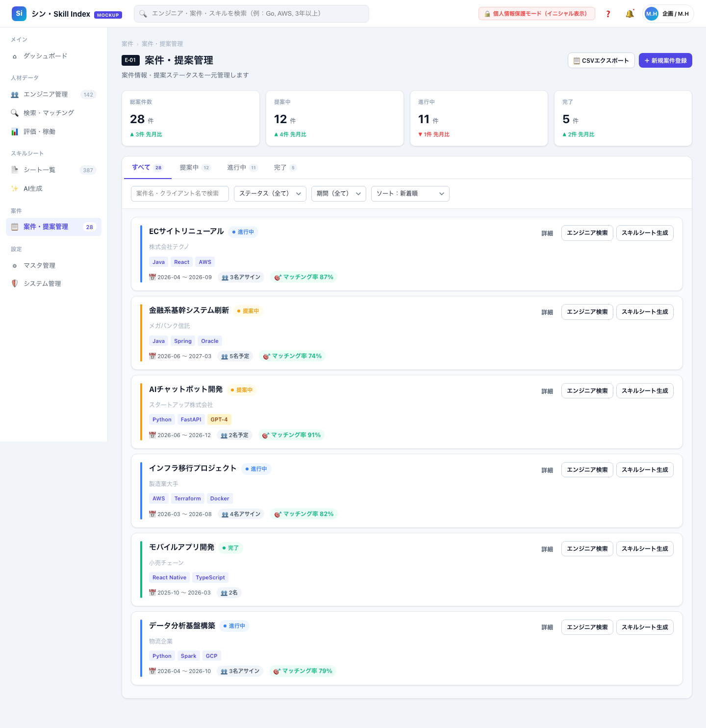This screenshot has width=706, height=728.
Task: Click スキルシート生成 for AIチャットボット開発
Action: click(x=645, y=391)
